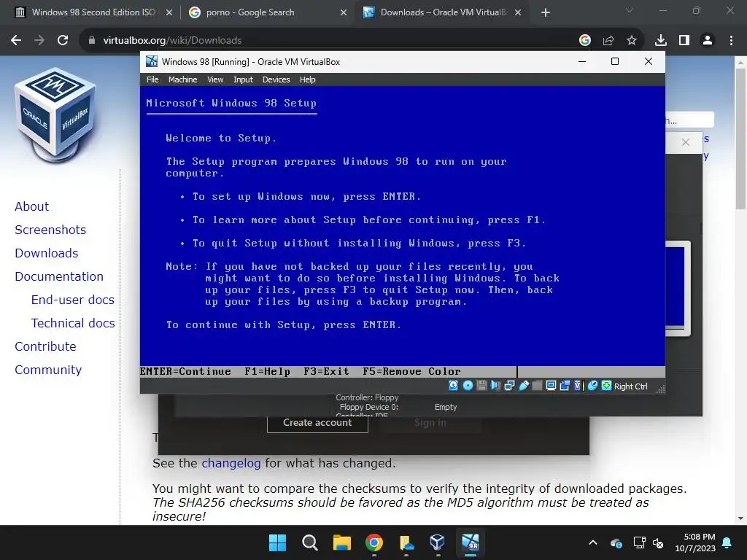The width and height of the screenshot is (747, 560).
Task: Expand Chrome tab search chevron
Action: pos(630,10)
